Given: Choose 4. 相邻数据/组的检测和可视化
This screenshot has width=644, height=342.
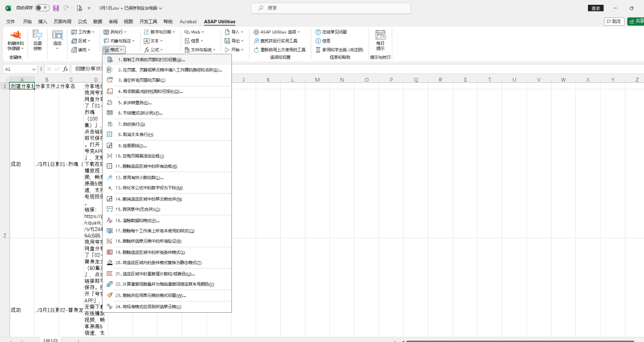Looking at the screenshot, I should tap(167, 91).
